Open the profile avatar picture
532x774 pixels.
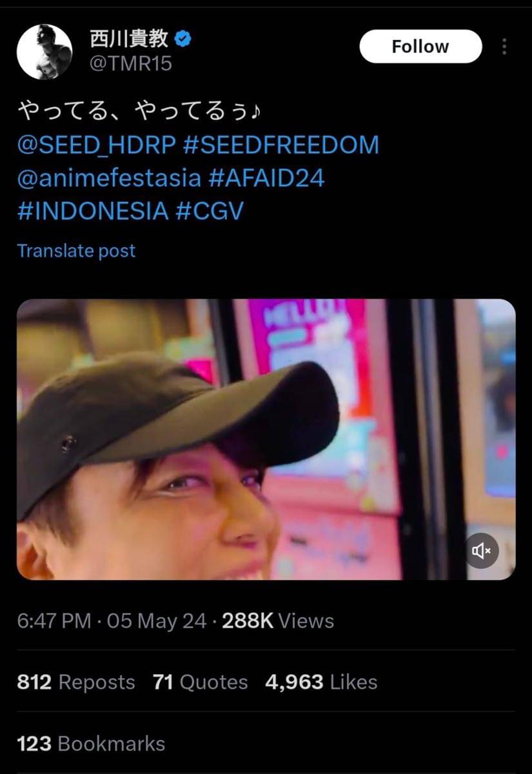point(44,52)
